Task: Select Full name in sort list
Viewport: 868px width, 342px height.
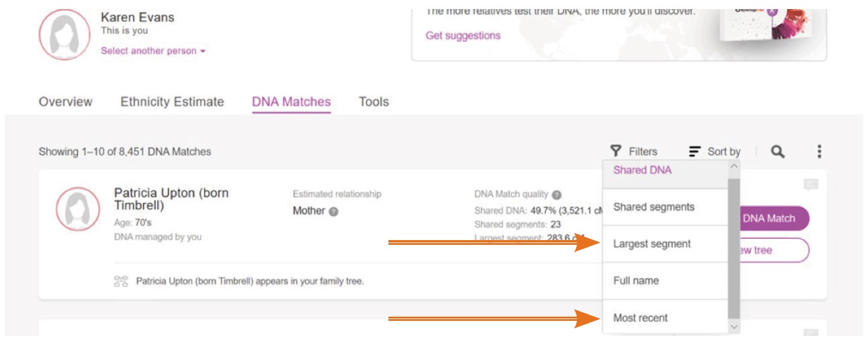Action: click(x=636, y=280)
